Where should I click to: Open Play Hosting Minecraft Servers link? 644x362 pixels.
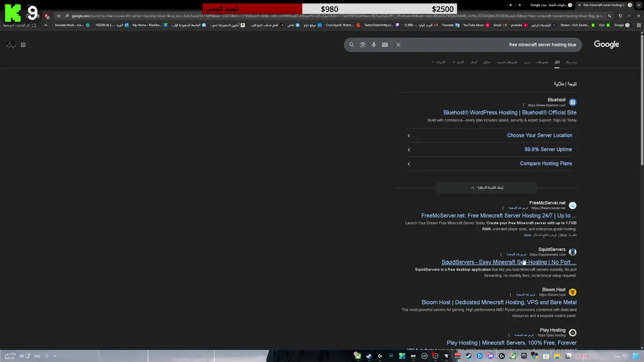point(512,343)
